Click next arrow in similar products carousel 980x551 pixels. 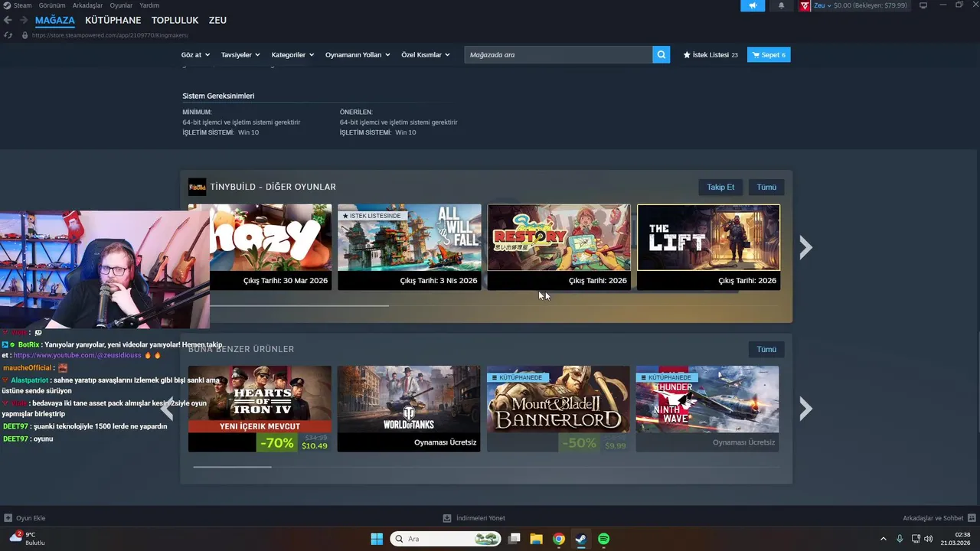tap(805, 409)
